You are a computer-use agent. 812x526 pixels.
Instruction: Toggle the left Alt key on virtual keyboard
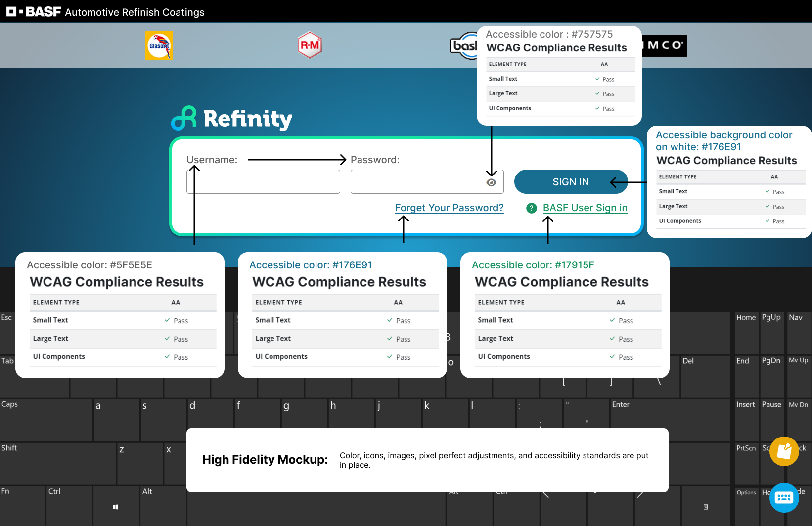163,506
